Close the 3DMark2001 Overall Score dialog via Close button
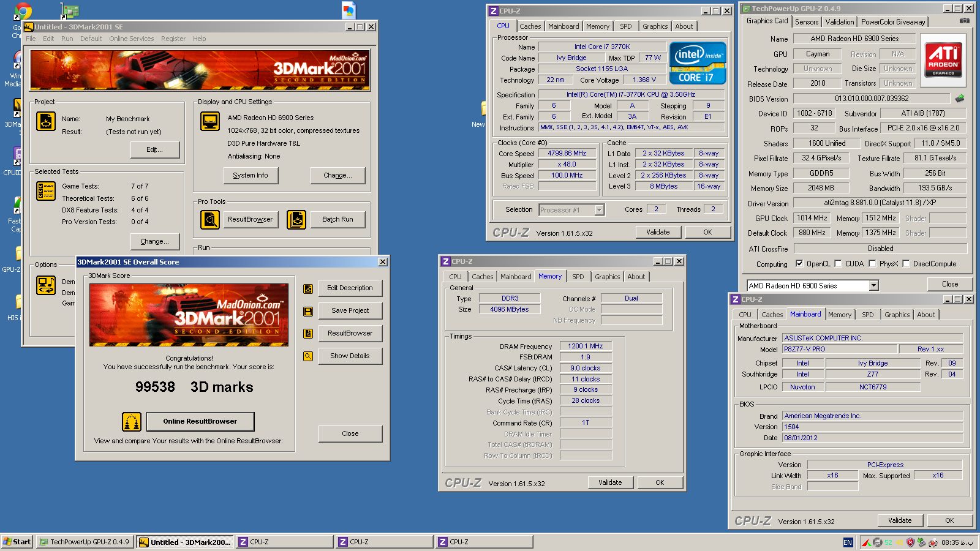Viewport: 980px width, 551px height. tap(350, 434)
